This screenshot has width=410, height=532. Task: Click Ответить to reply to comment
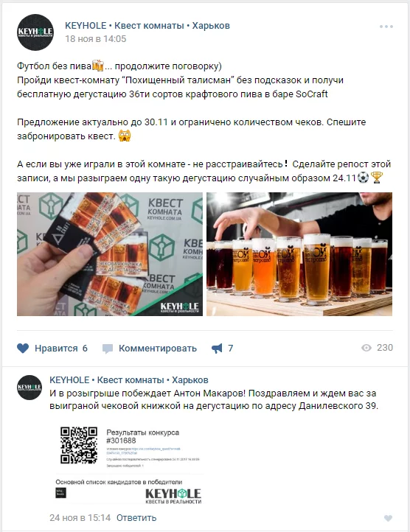[136, 518]
